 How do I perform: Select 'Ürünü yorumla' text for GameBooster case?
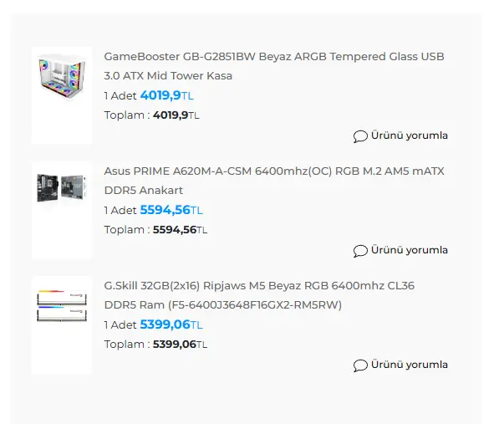click(x=410, y=135)
